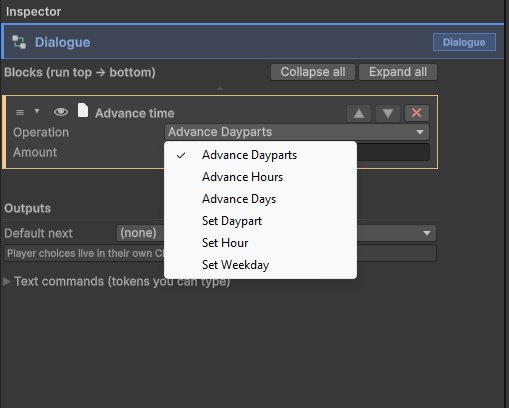Screen dimensions: 509x408
Task: Click the Dialogue node icon in header
Action: coord(19,42)
